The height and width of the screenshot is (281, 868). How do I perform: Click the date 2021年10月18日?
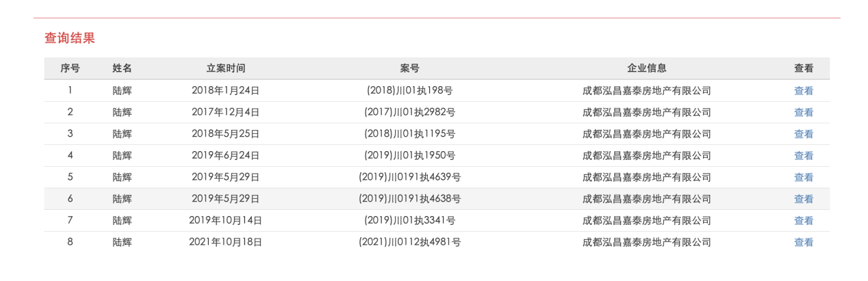pyautogui.click(x=225, y=242)
